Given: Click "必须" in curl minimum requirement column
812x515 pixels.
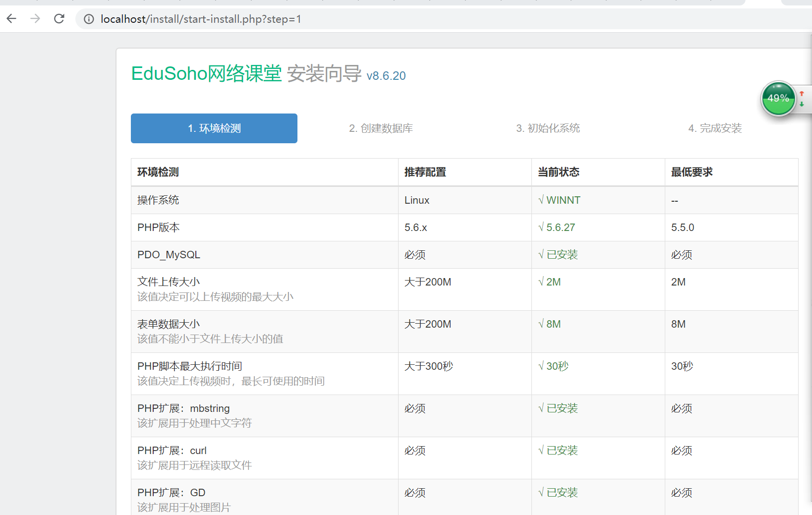Looking at the screenshot, I should (x=682, y=451).
